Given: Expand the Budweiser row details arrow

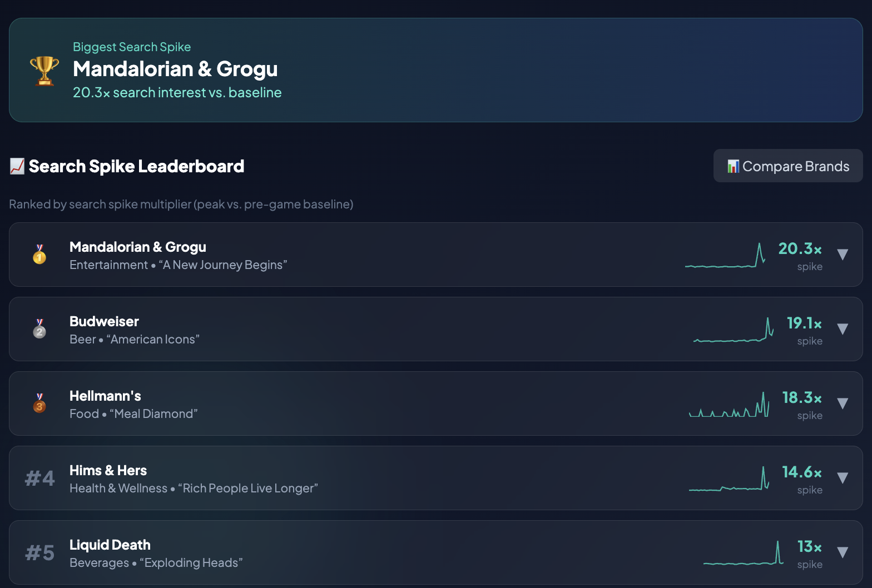Looking at the screenshot, I should pos(843,329).
